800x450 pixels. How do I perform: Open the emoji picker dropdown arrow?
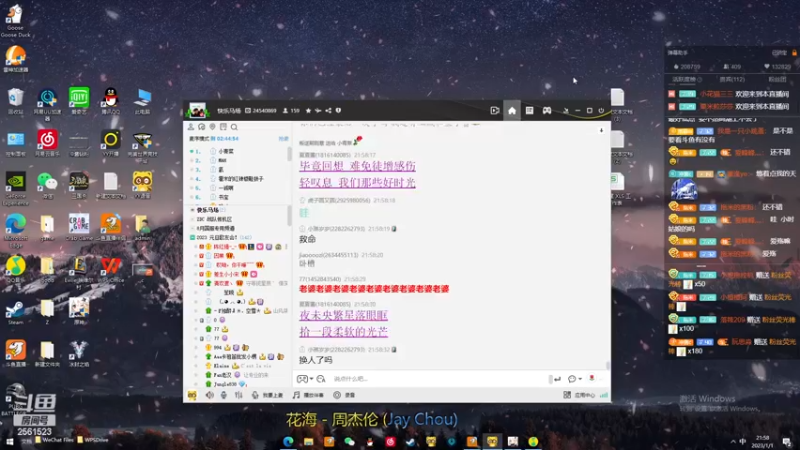tap(311, 379)
